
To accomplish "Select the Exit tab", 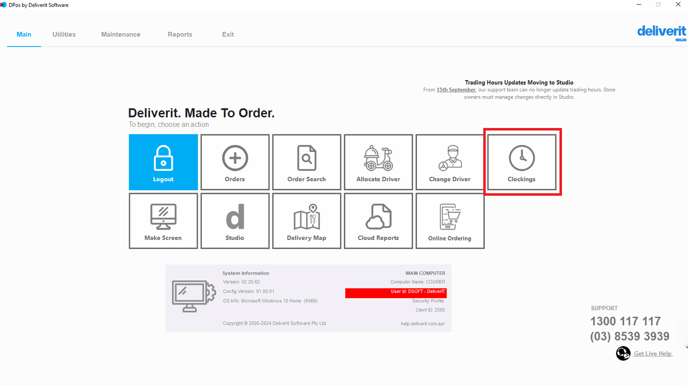I will (228, 34).
